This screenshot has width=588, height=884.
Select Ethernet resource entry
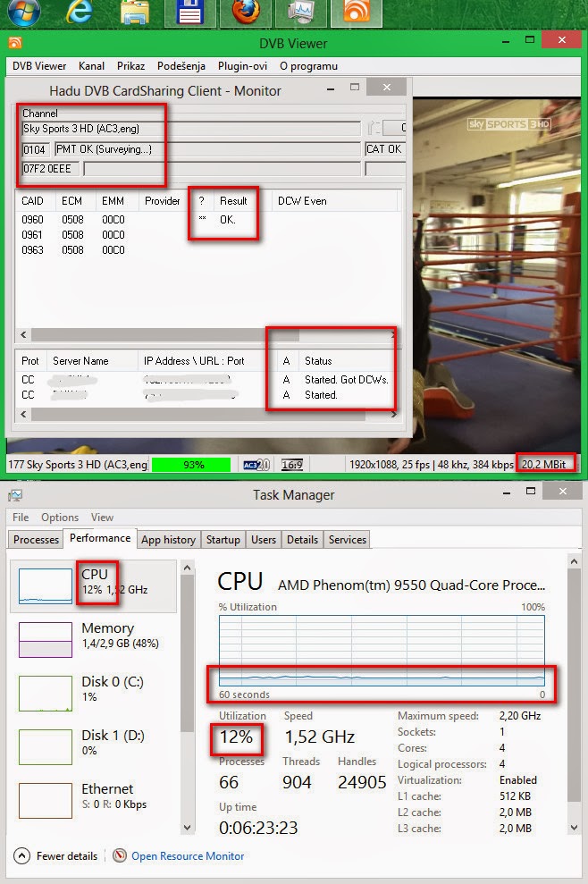click(93, 799)
